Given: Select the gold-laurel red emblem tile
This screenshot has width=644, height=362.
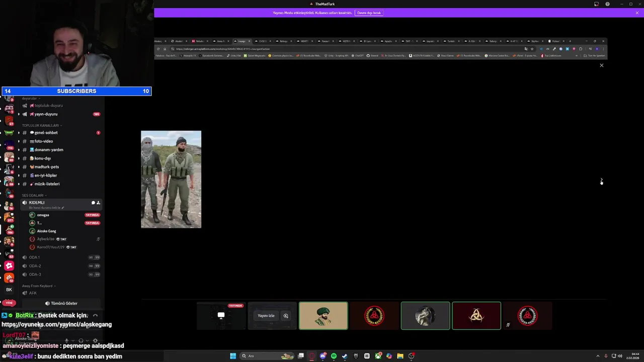Looking at the screenshot, I should [x=374, y=316].
